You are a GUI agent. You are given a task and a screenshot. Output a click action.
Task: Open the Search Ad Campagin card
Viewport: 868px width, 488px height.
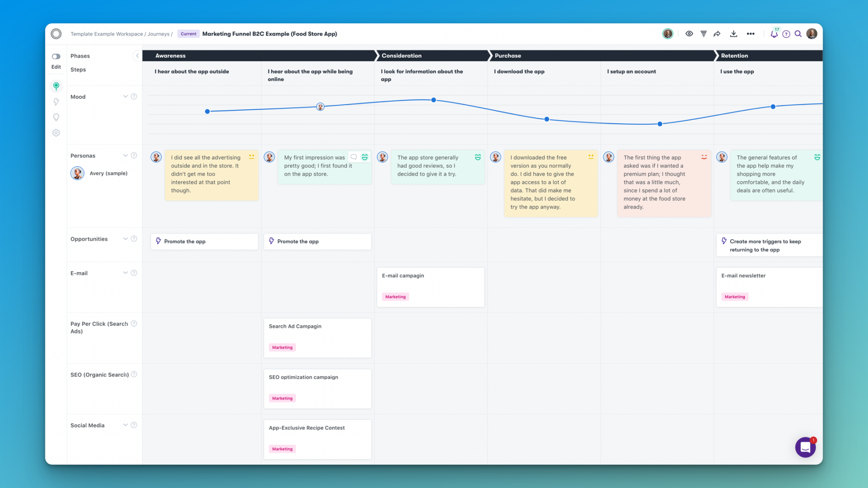[x=317, y=338]
